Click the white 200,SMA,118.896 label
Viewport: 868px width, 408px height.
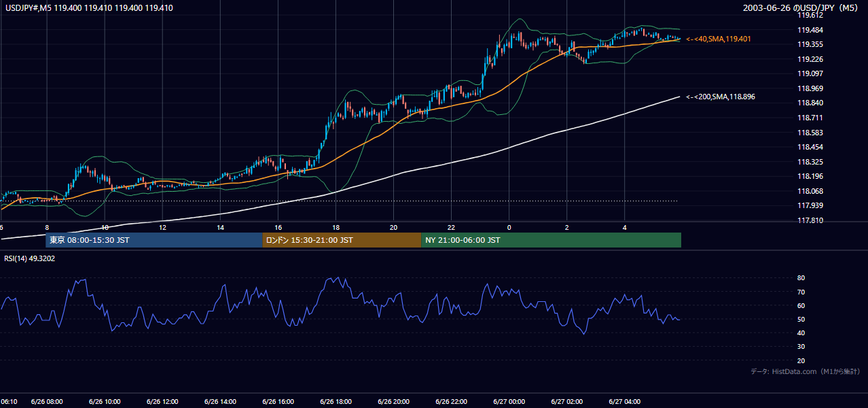click(x=720, y=97)
